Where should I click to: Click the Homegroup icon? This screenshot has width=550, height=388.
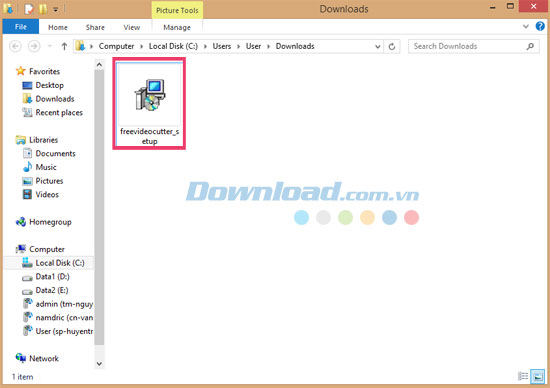tap(21, 222)
